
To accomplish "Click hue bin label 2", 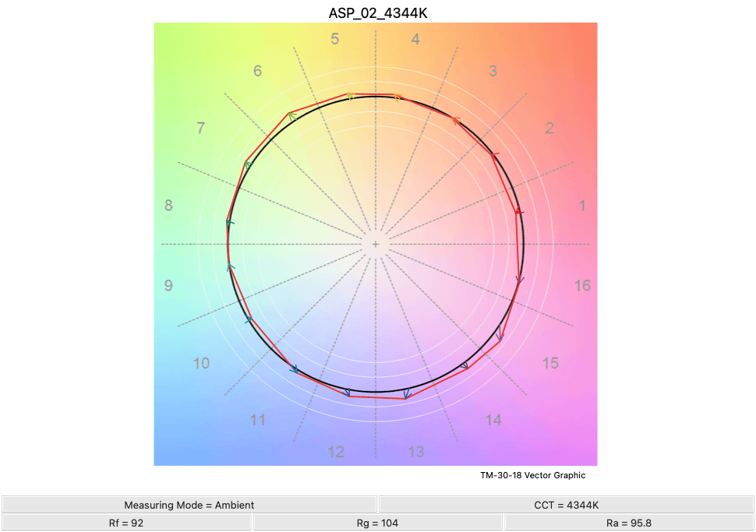I will coord(549,129).
